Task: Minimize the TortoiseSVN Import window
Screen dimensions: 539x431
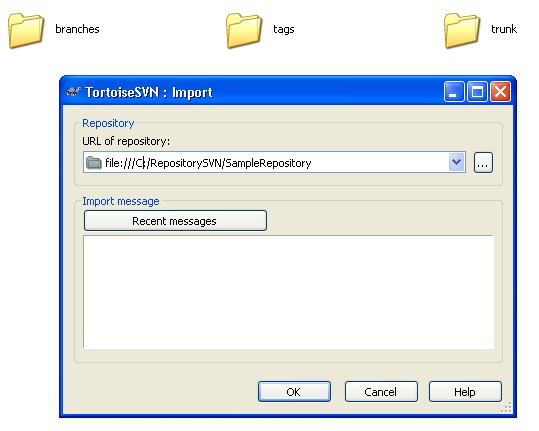Action: tap(454, 92)
